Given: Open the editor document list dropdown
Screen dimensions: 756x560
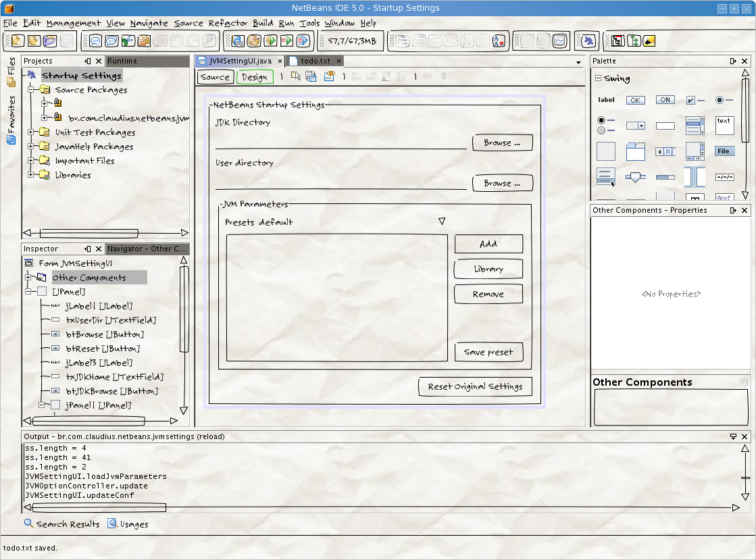Looking at the screenshot, I should point(578,62).
